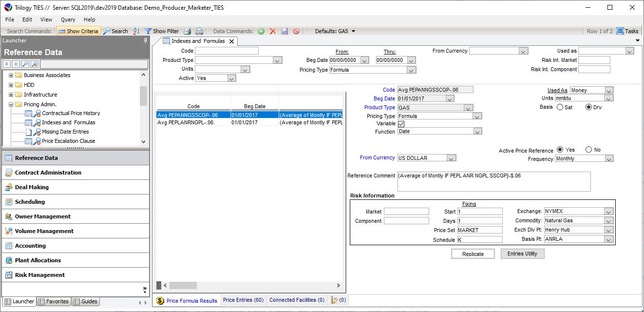Open Price Formula Results tab with dollar icon

tap(187, 300)
